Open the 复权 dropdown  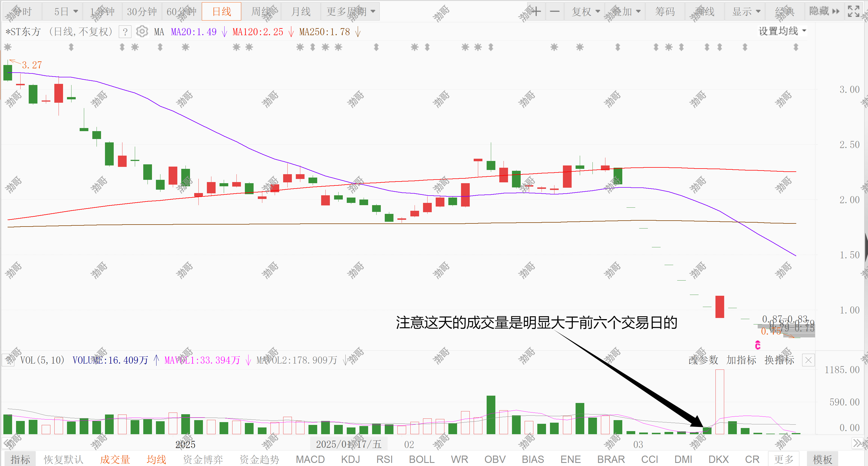[x=586, y=12]
